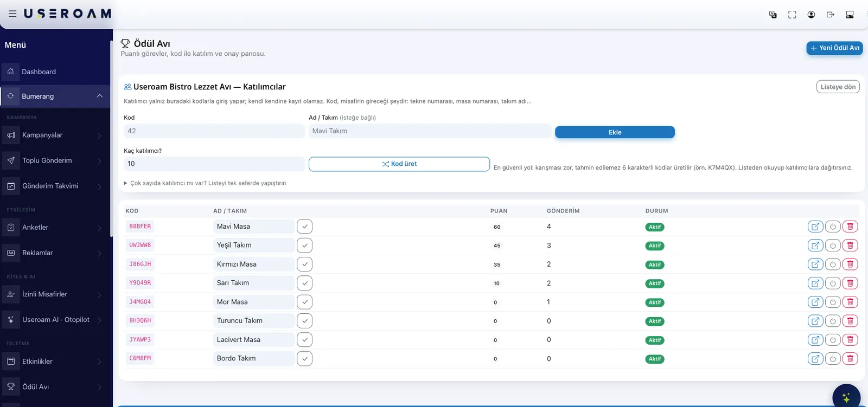This screenshot has width=868, height=407.
Task: Delete the Bordo Takım participant
Action: pos(850,358)
